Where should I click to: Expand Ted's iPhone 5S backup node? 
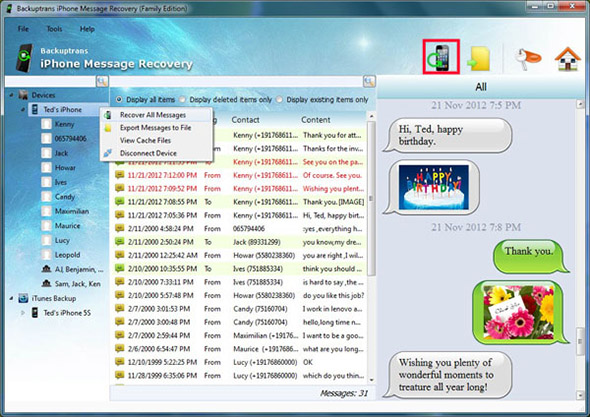coord(23,313)
